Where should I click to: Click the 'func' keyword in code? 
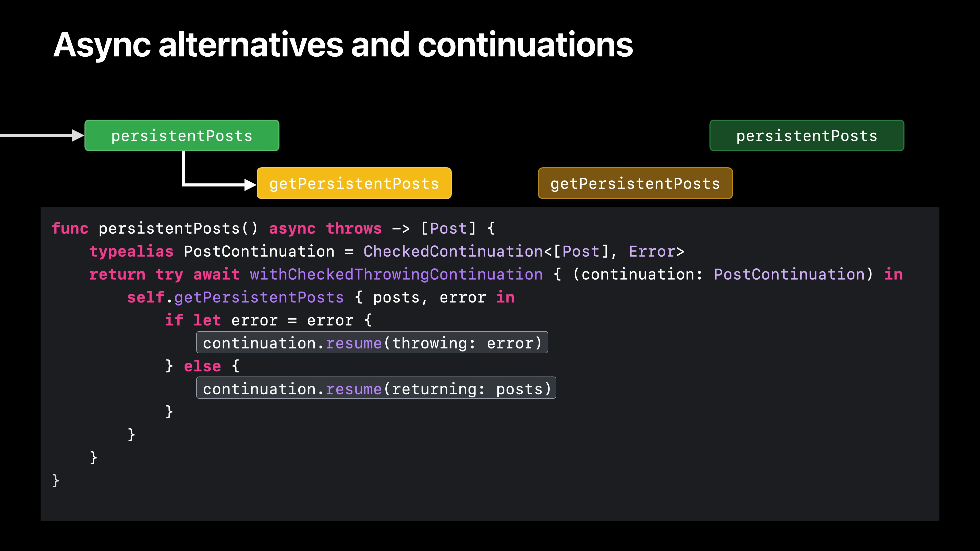click(x=70, y=229)
